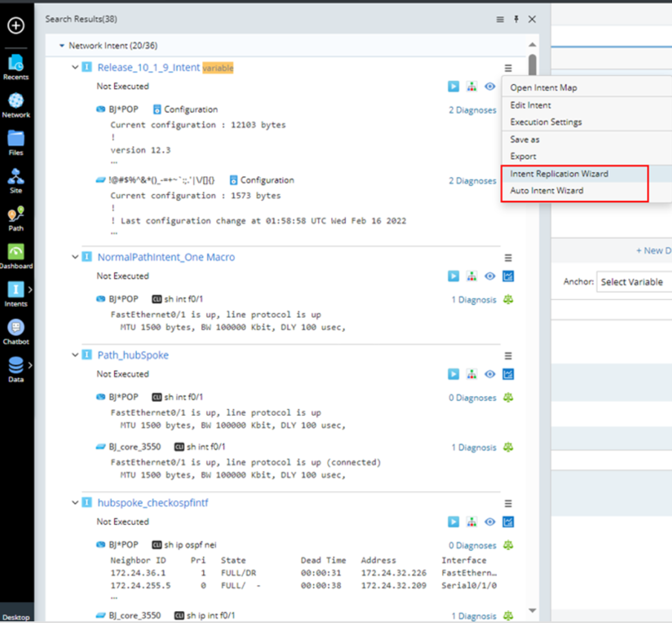Toggle eye icon for Path_hubSpoke
The height and width of the screenshot is (623, 672).
pyautogui.click(x=490, y=374)
